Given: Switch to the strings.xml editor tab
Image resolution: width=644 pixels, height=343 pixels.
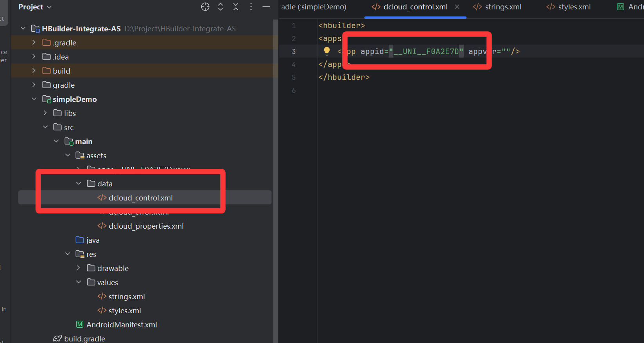Looking at the screenshot, I should point(497,7).
